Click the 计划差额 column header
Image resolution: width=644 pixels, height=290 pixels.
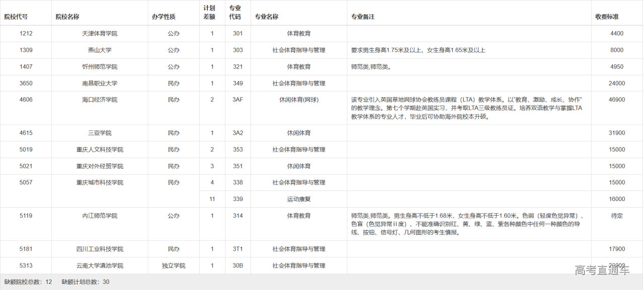[209, 13]
